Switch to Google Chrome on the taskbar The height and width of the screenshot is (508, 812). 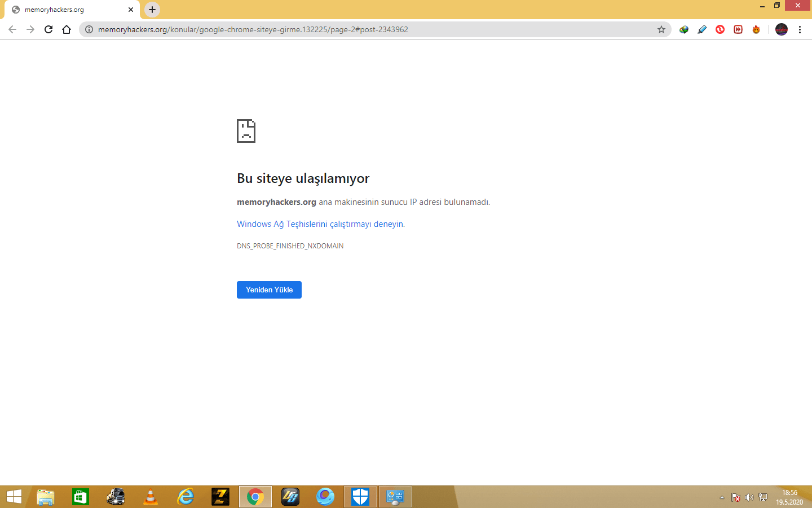(x=255, y=497)
